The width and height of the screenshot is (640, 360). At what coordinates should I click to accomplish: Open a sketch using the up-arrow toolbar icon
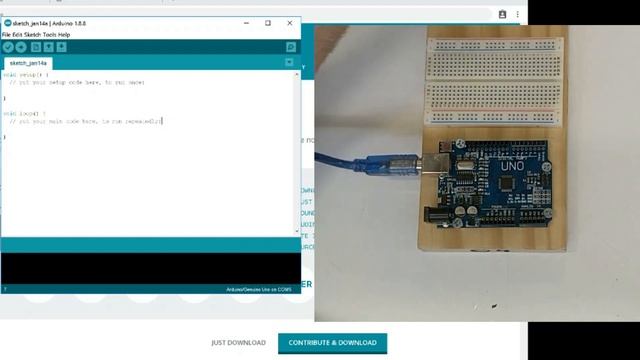(x=49, y=47)
